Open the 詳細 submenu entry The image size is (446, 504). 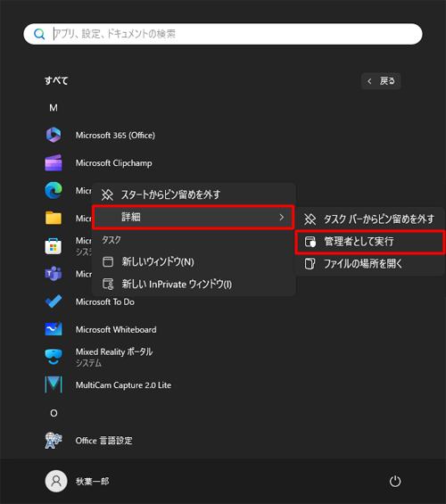(193, 217)
